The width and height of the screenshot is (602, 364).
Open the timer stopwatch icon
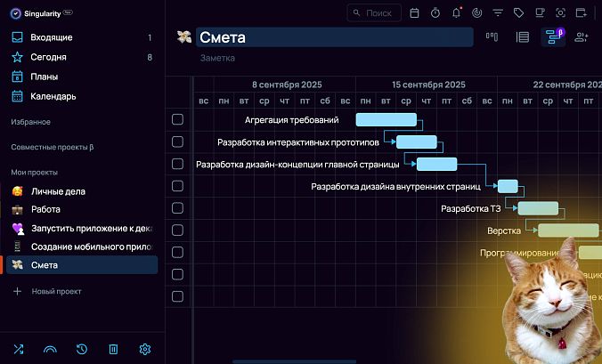click(435, 12)
